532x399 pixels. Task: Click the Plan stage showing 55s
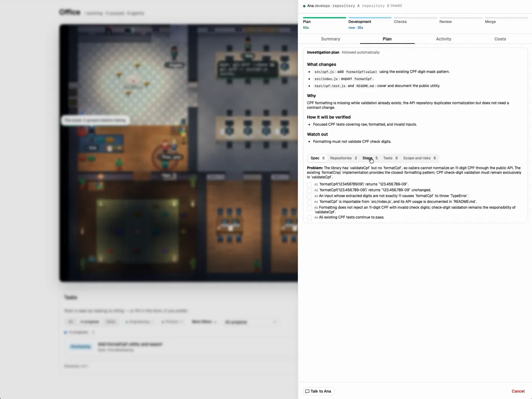click(324, 23)
